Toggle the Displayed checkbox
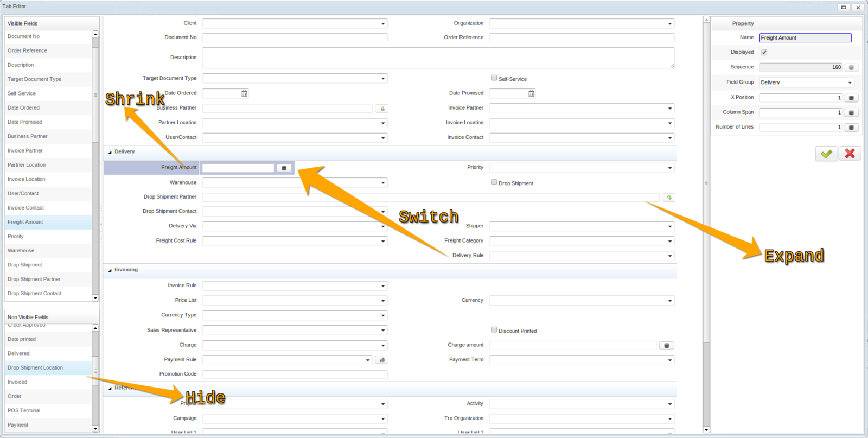 (764, 53)
